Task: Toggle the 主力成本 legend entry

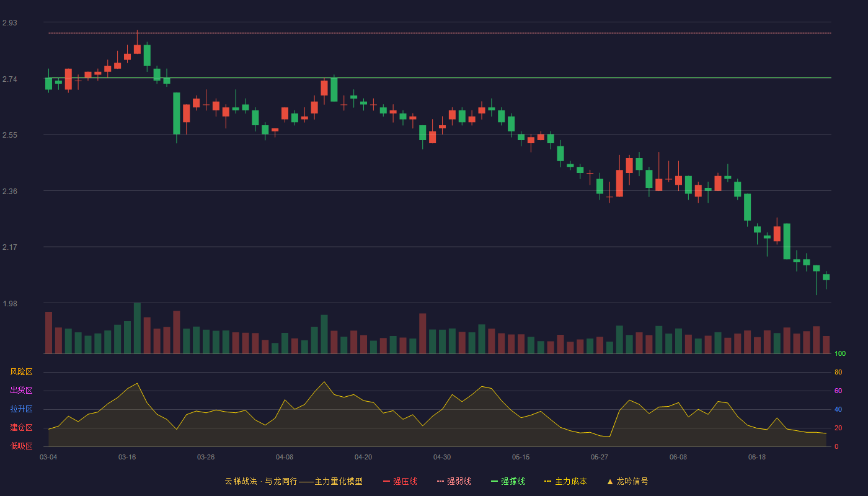Action: (565, 481)
